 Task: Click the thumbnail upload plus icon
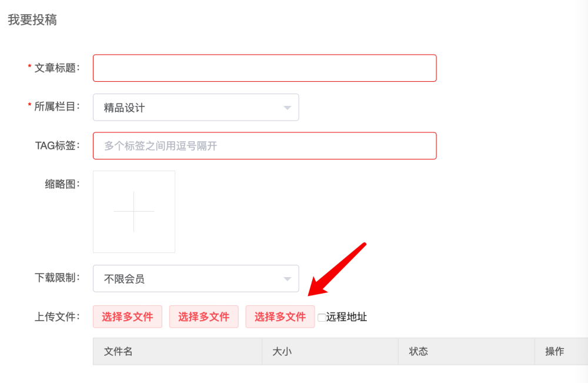pos(134,212)
